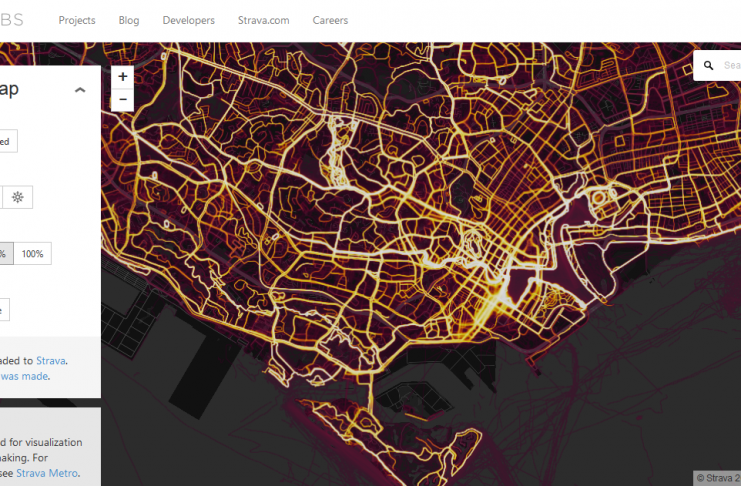
Task: Open the Projects menu item
Action: coord(77,20)
